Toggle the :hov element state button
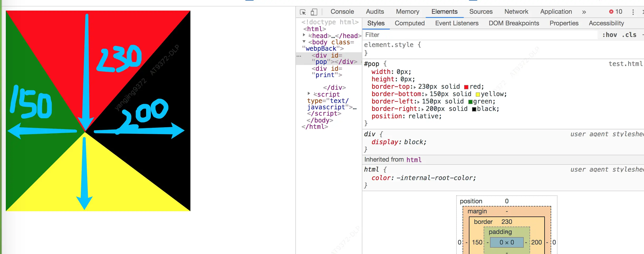 tap(609, 35)
